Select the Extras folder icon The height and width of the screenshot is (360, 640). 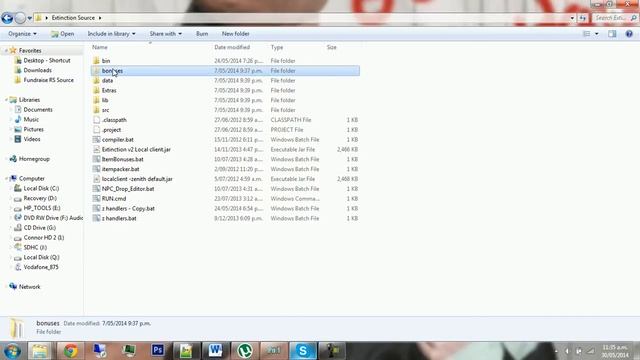(96, 90)
